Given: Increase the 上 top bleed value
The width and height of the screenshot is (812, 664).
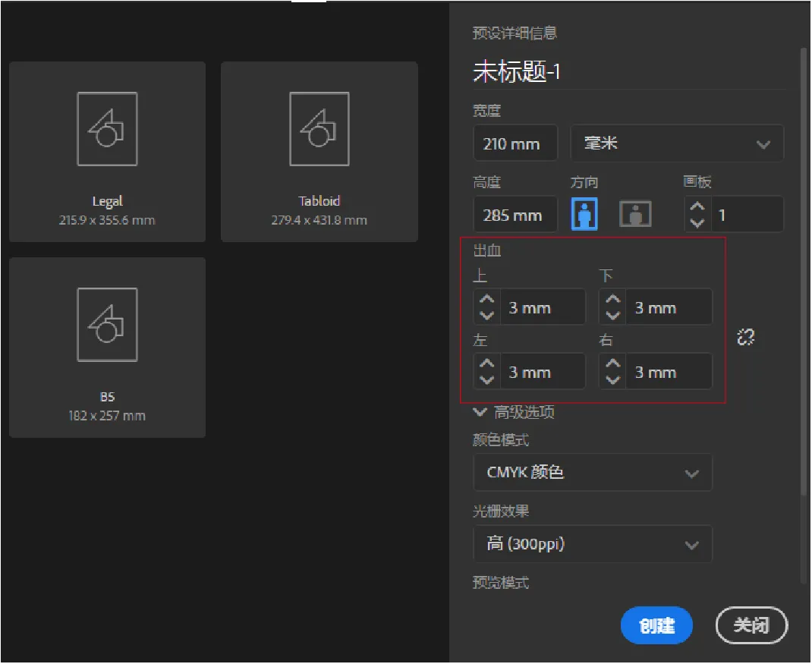Looking at the screenshot, I should 486,300.
